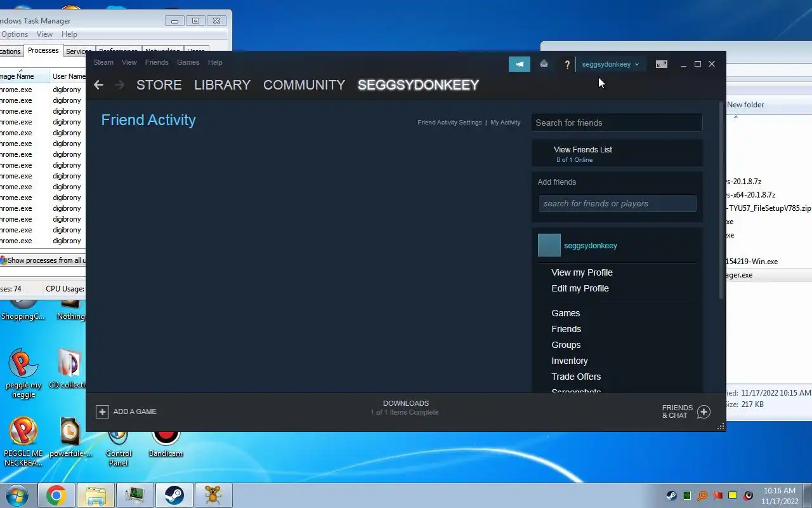Open the DOWNLOADS status area
This screenshot has height=508, width=812.
[x=405, y=408]
